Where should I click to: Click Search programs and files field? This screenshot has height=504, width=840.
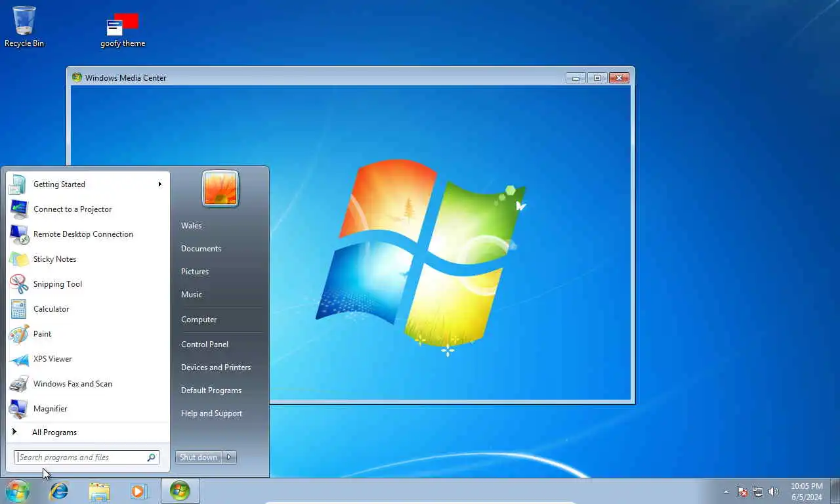(x=87, y=457)
